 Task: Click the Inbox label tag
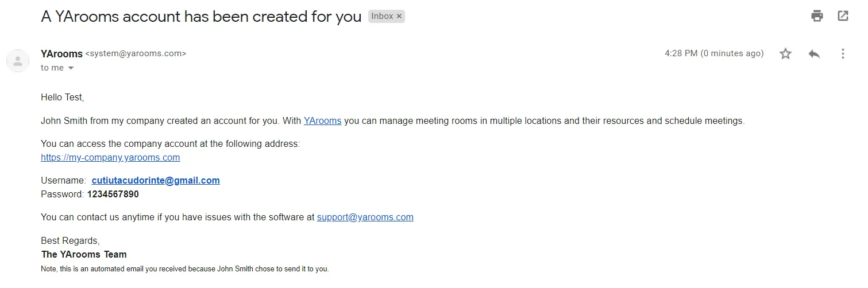(382, 17)
